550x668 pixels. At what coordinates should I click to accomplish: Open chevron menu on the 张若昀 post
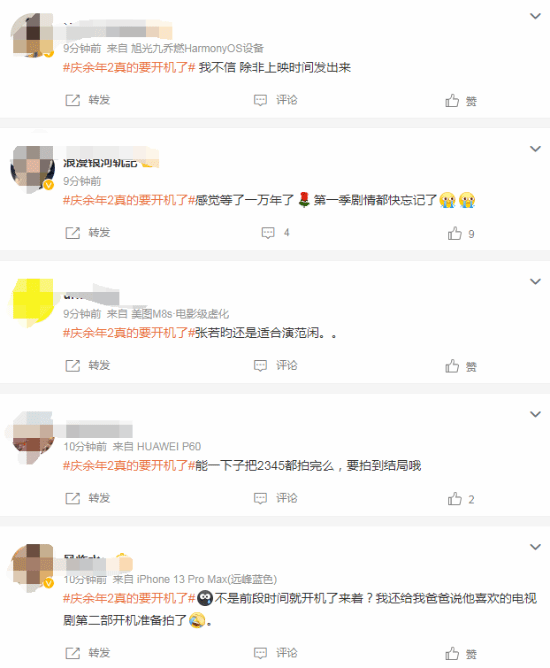coord(535,282)
